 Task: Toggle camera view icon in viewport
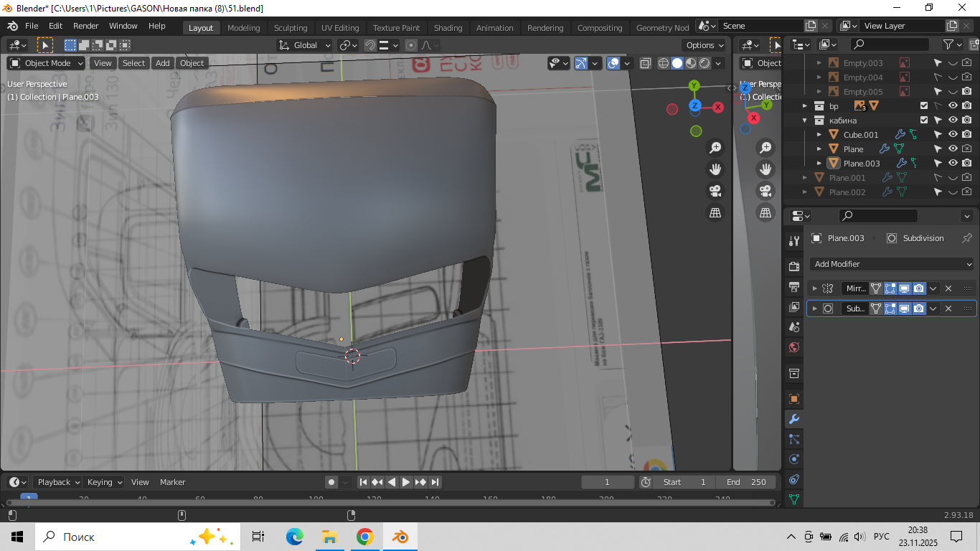(x=715, y=191)
